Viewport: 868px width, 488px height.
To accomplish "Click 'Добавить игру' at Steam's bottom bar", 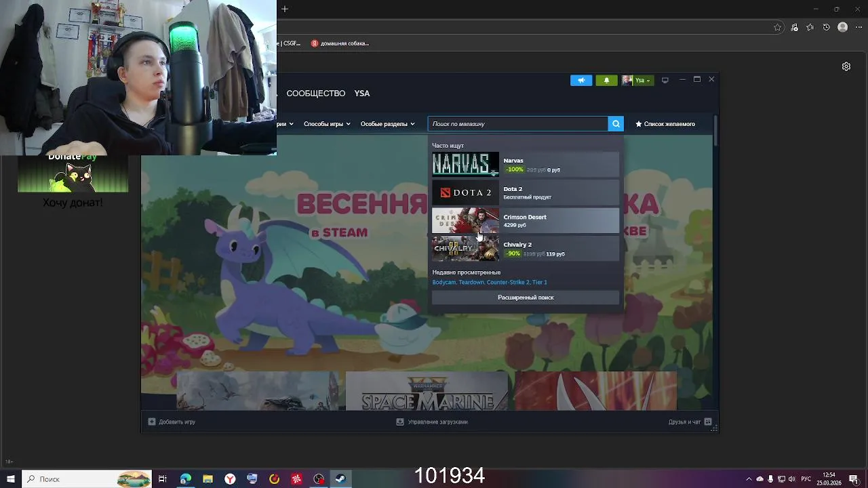I will coord(172,422).
